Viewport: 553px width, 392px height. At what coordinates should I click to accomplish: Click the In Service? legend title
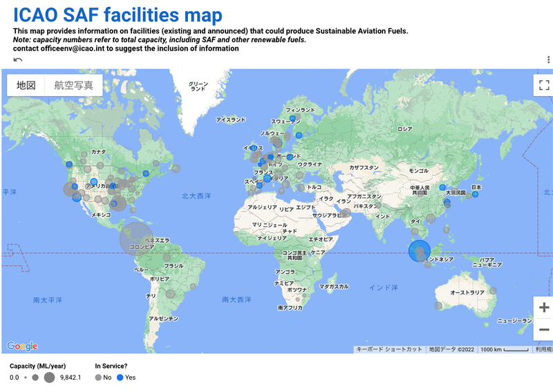click(111, 366)
